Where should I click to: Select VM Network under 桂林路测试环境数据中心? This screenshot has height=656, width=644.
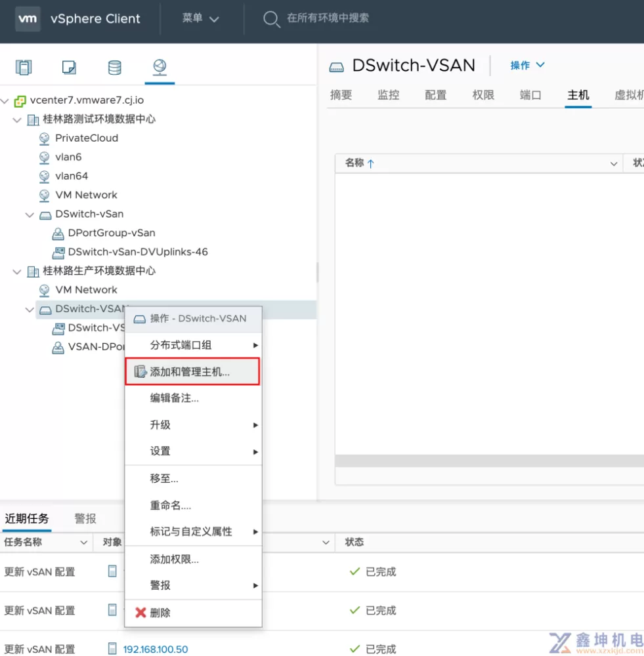[x=86, y=195]
